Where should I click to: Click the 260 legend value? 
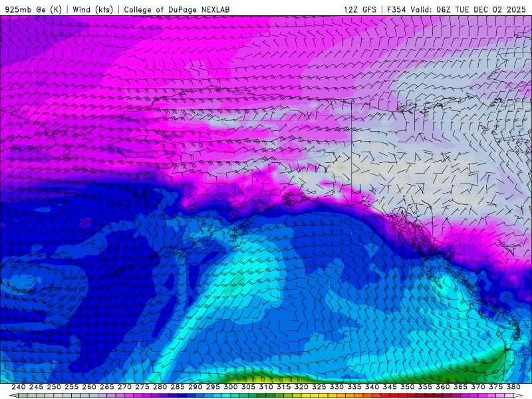point(89,387)
